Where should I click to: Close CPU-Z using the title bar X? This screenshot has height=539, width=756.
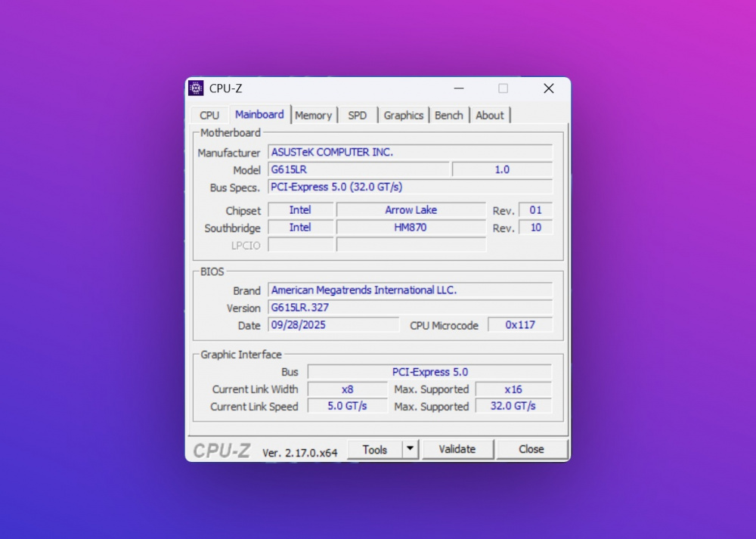click(549, 88)
